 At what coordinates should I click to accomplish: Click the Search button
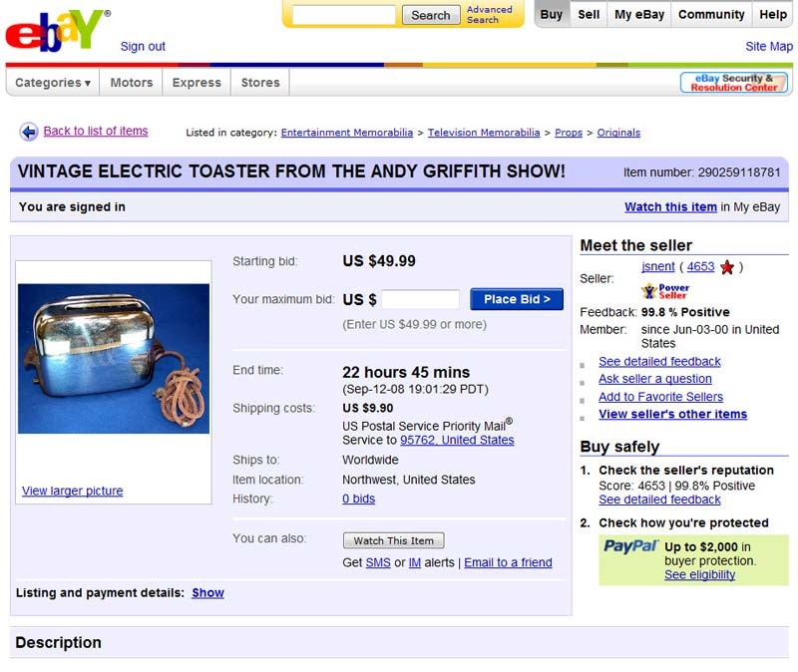(x=431, y=15)
